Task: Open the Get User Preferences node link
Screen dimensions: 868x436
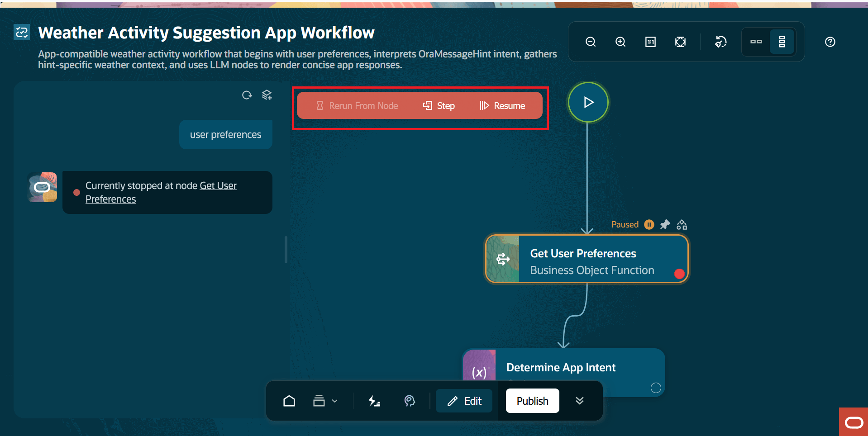Action: tap(161, 193)
